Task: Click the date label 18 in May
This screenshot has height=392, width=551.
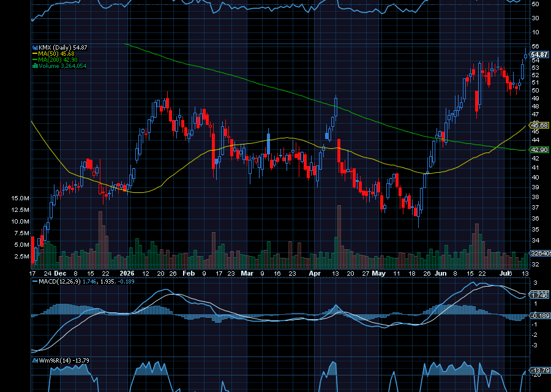Action: (412, 273)
